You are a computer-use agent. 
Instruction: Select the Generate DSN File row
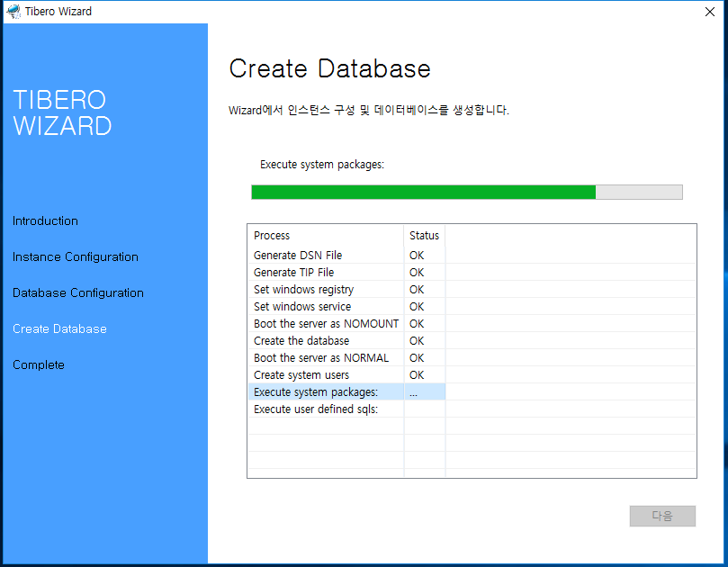tap(472, 255)
